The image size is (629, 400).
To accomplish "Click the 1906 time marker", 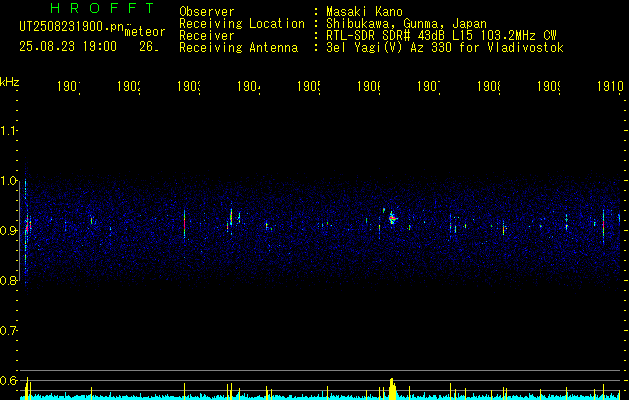I will 369,87.
